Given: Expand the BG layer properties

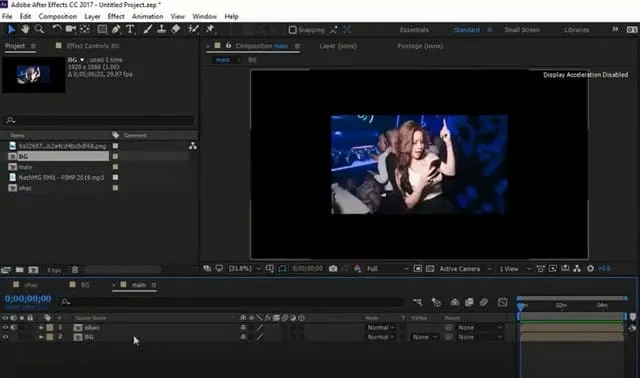Looking at the screenshot, I should tap(41, 337).
